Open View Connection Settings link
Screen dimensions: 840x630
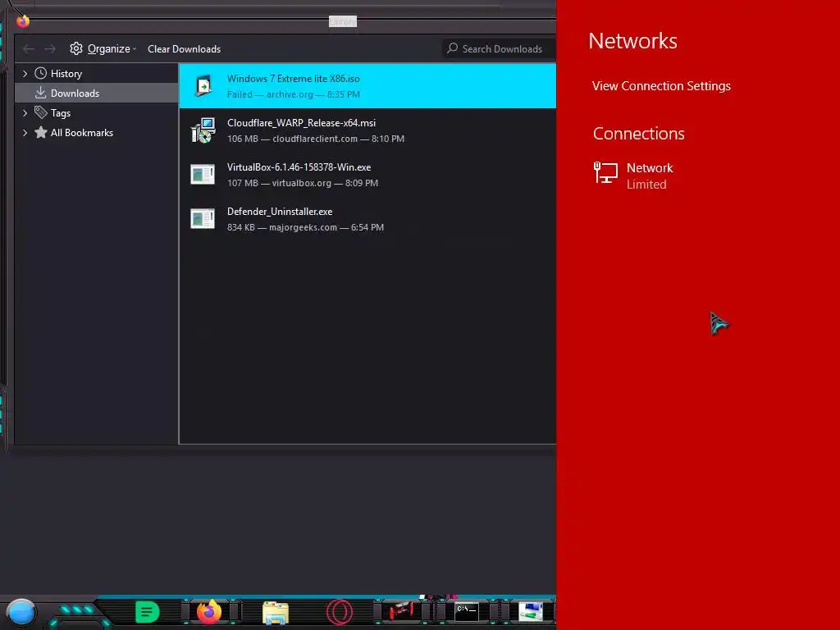[x=661, y=85]
